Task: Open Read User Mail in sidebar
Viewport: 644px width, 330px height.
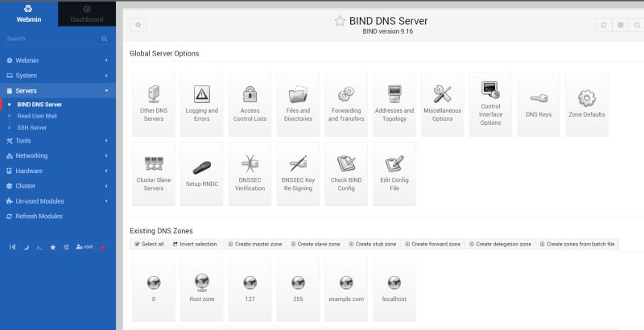Action: 37,116
